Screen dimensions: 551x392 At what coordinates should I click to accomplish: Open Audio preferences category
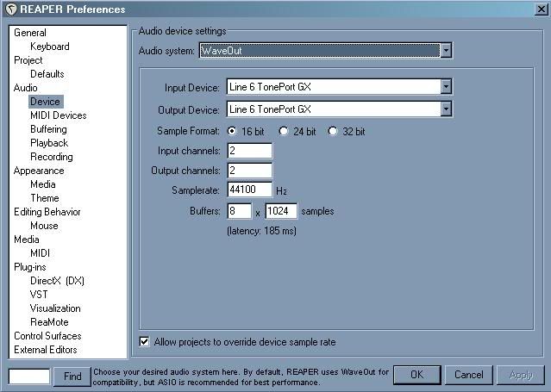pyautogui.click(x=25, y=88)
